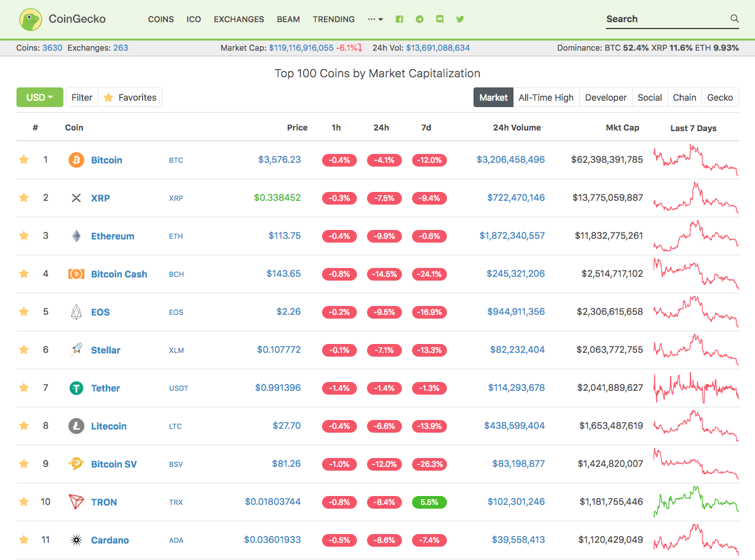The image size is (755, 560).
Task: Toggle favorite star for Bitcoin
Action: click(x=23, y=159)
